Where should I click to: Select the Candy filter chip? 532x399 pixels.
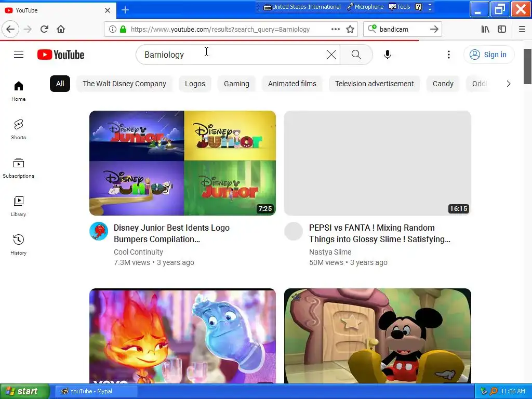coord(443,84)
